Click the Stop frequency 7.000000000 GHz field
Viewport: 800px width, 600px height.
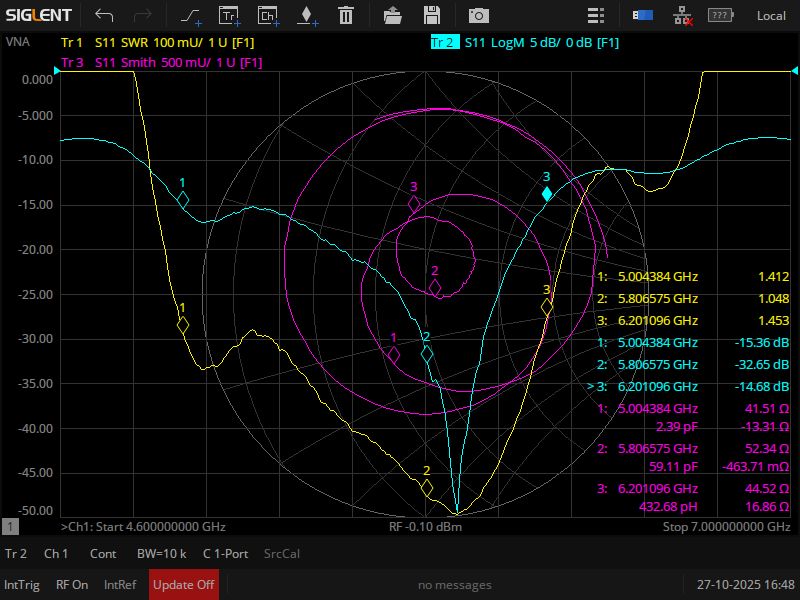719,527
